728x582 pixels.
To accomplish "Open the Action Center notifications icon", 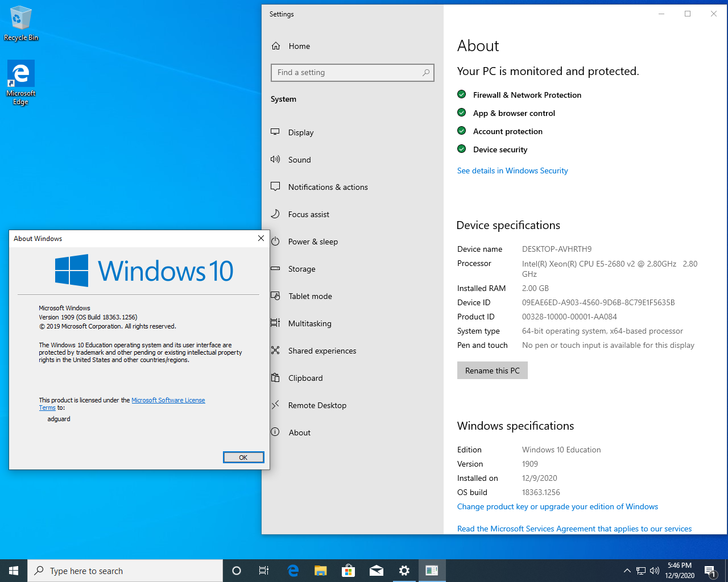I will tap(710, 571).
